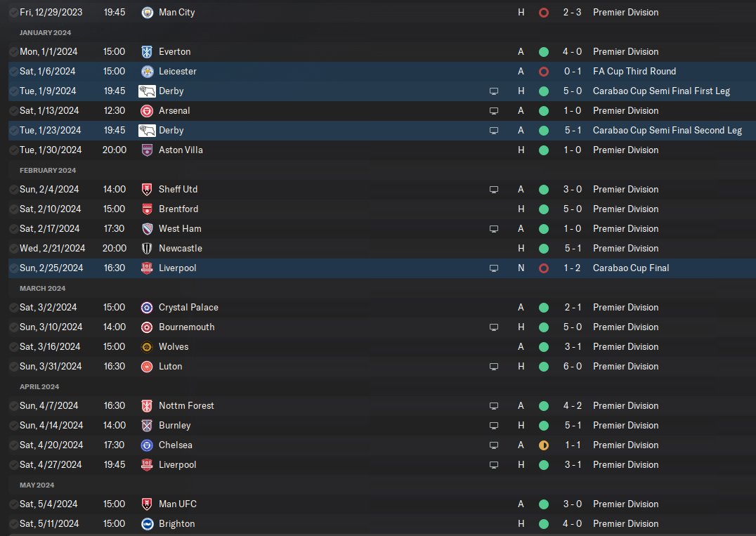Open the Carabao Cup Final competition link
The image size is (756, 536).
click(x=630, y=268)
